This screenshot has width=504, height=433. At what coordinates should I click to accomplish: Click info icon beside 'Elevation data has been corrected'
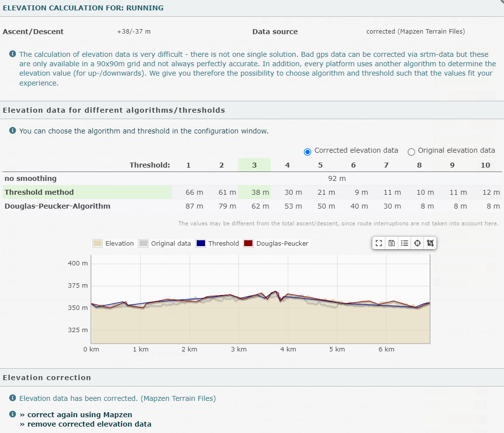click(12, 398)
